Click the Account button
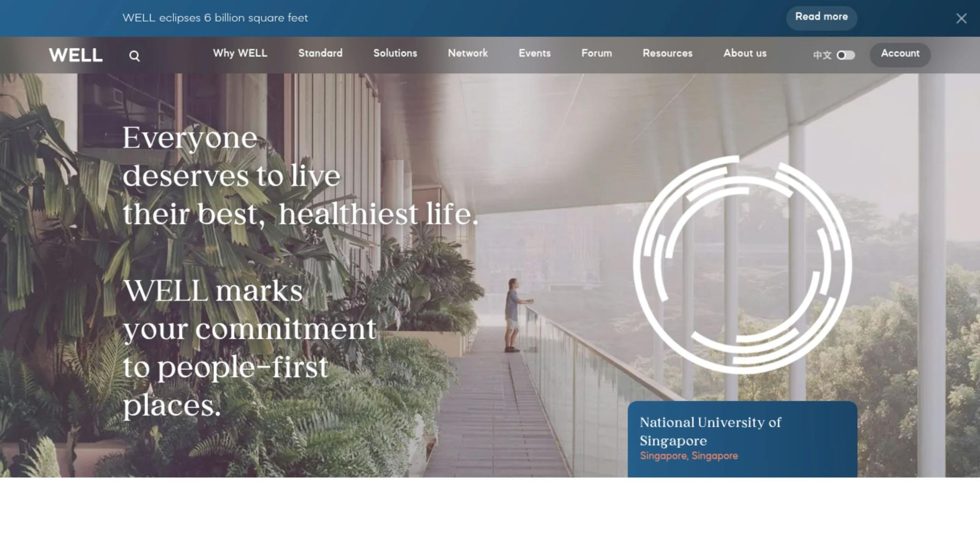 pos(900,55)
